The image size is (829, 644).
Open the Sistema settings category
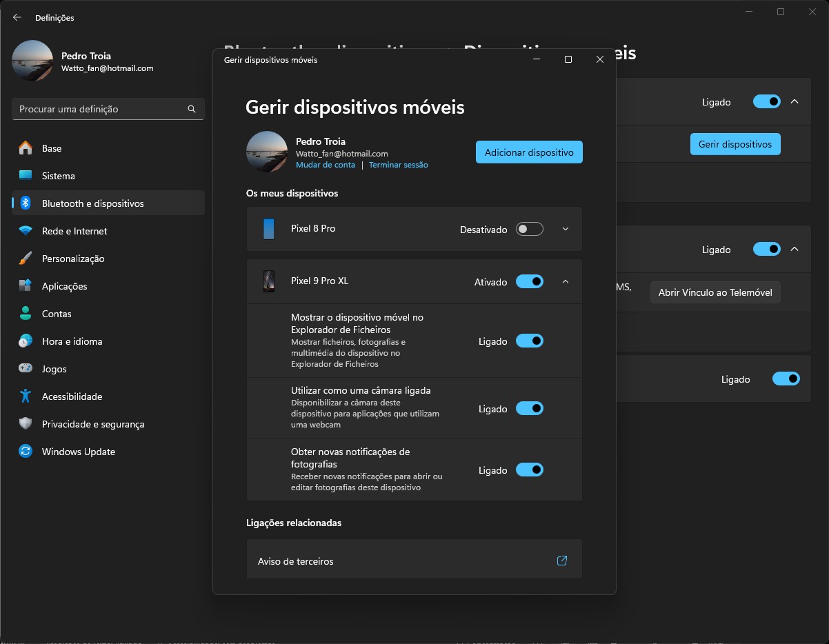coord(58,176)
